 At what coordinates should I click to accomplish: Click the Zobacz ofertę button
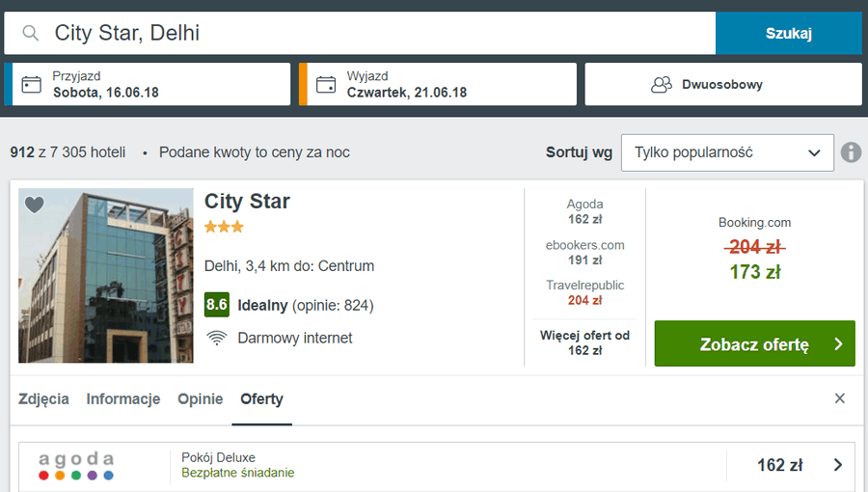(754, 343)
